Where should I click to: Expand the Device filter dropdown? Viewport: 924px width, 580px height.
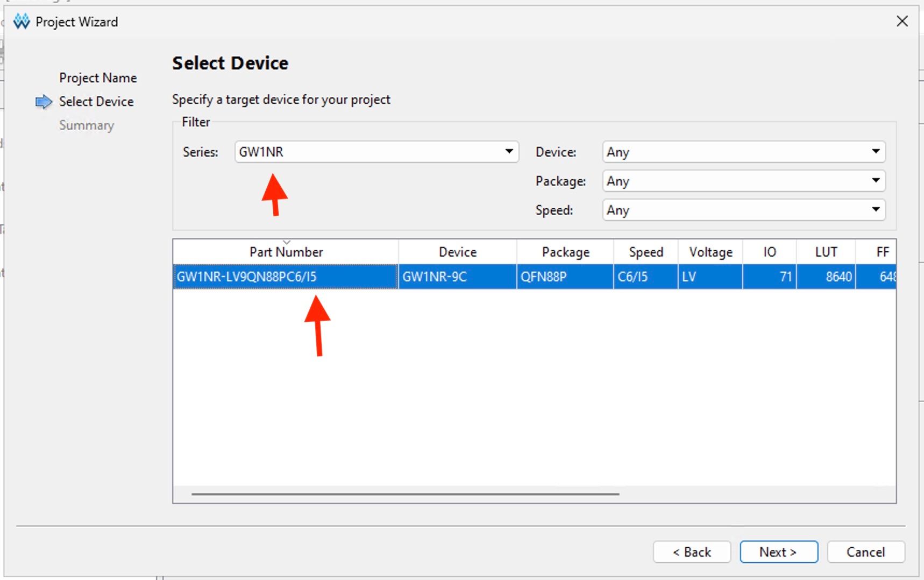tap(744, 152)
